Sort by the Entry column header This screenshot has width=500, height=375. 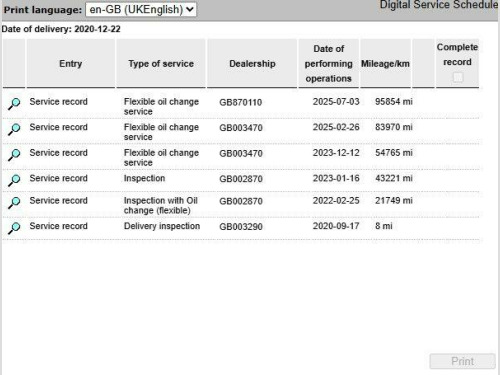click(x=70, y=63)
